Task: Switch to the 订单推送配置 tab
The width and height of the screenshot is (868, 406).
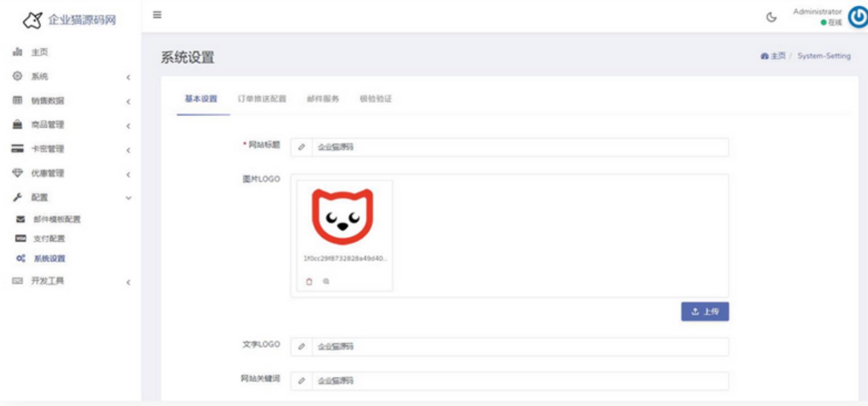Action: [262, 99]
